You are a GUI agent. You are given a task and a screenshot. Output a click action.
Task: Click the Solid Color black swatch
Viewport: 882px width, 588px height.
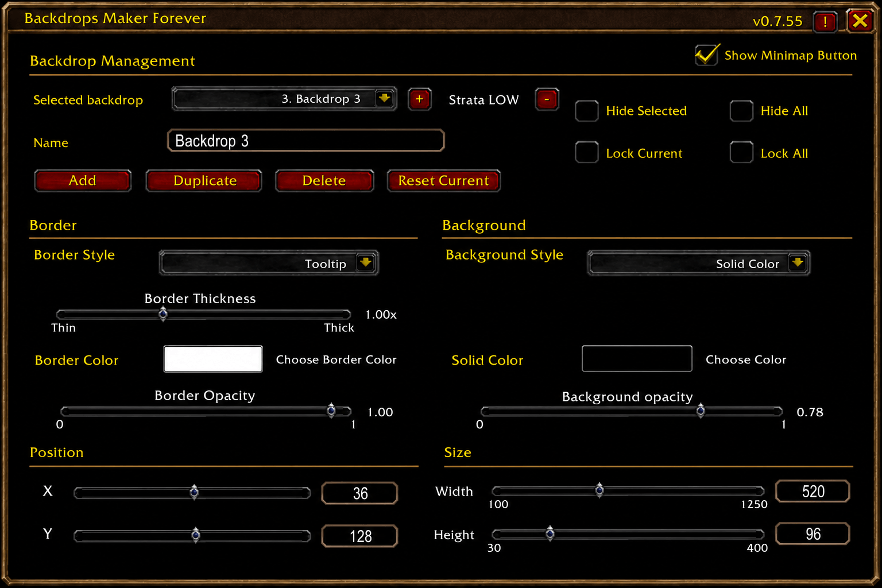click(637, 359)
